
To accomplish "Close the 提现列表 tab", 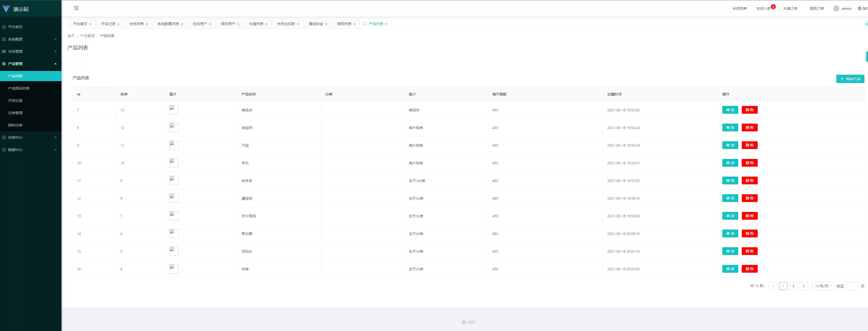I will click(x=355, y=24).
